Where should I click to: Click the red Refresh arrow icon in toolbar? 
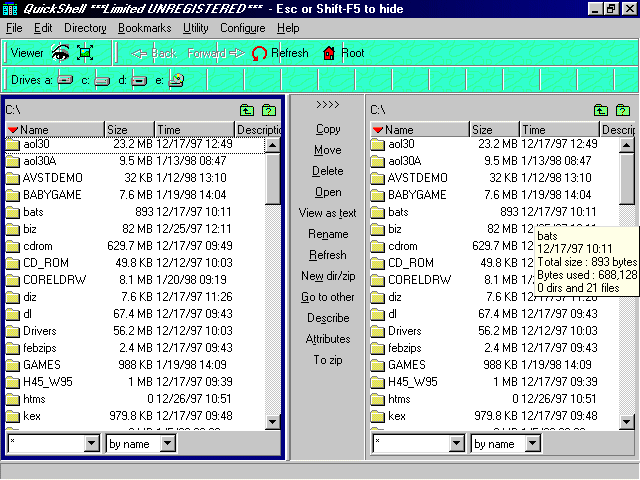[260, 54]
